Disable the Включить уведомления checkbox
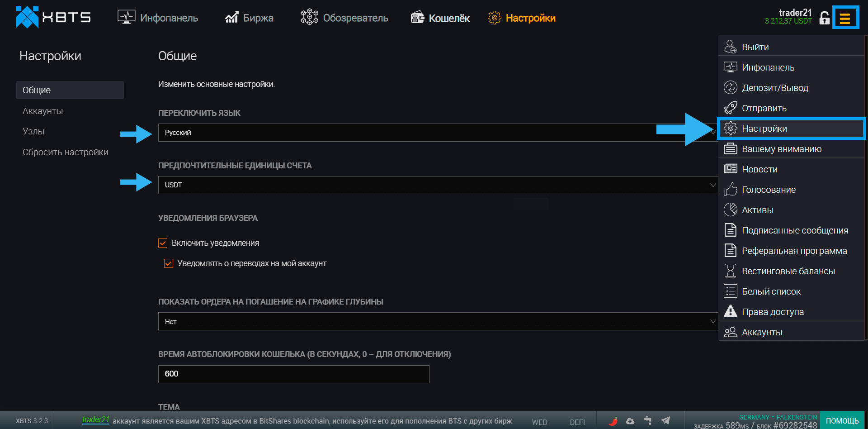868x429 pixels. [163, 243]
